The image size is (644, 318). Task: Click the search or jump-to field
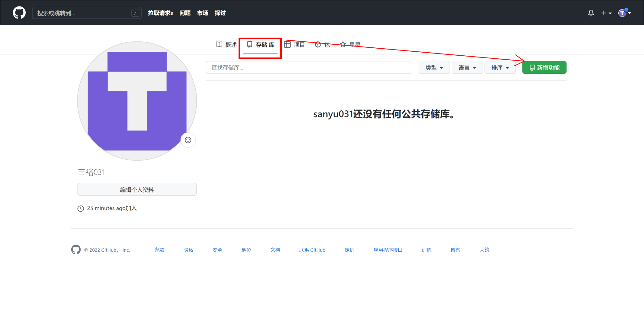click(x=87, y=13)
